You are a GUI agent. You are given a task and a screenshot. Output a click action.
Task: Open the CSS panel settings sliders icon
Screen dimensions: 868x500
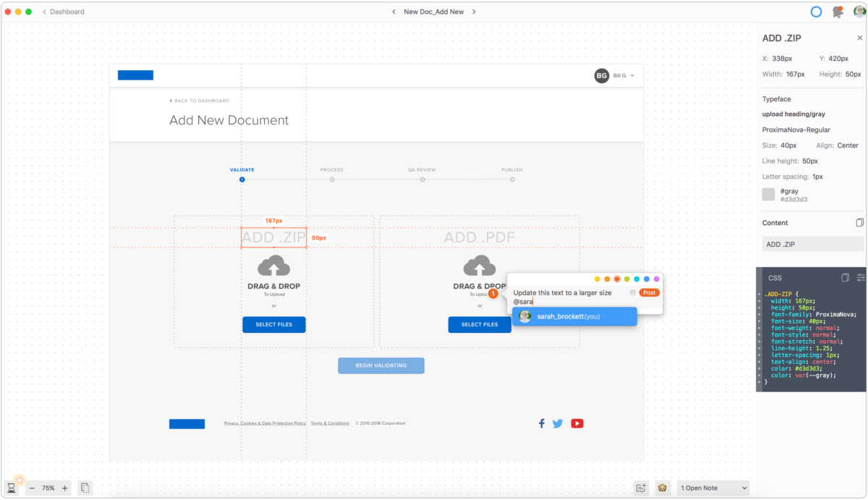point(860,279)
